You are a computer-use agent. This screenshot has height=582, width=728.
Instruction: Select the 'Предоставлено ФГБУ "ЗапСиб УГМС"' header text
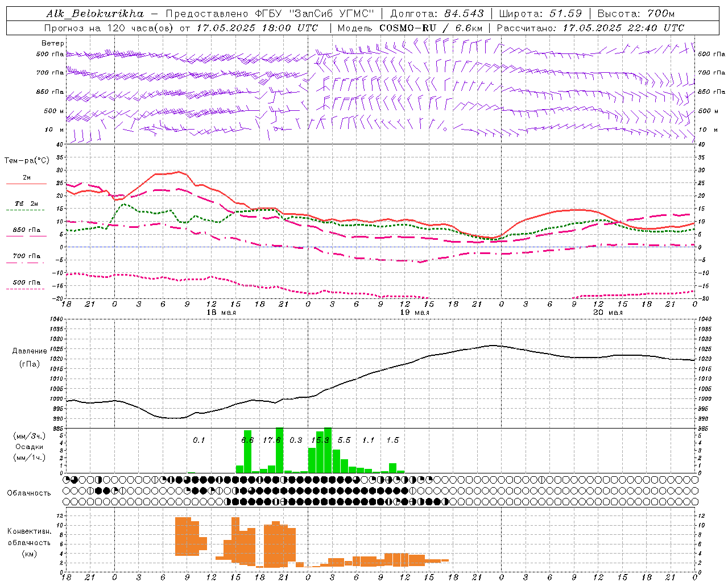[x=270, y=14]
